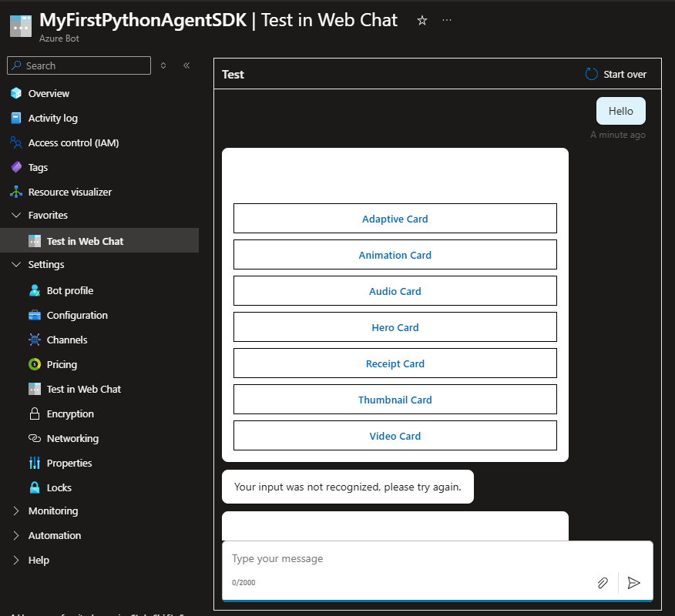Collapse the sidebar with the double chevron

[186, 65]
